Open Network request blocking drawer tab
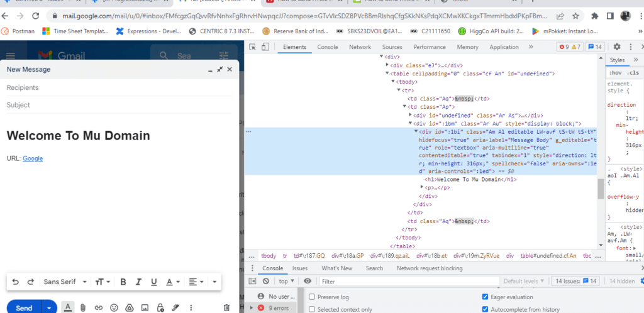 [x=429, y=268]
